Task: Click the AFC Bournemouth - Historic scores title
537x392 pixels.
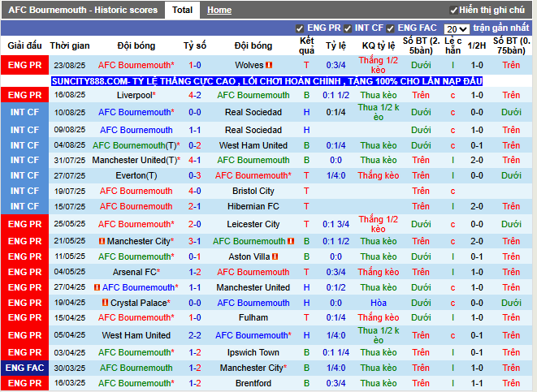Action: click(83, 10)
